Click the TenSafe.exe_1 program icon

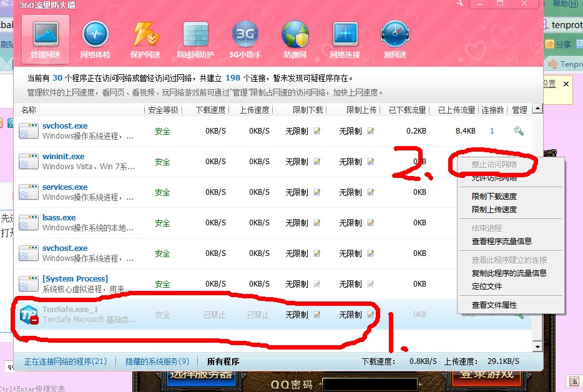[x=29, y=315]
